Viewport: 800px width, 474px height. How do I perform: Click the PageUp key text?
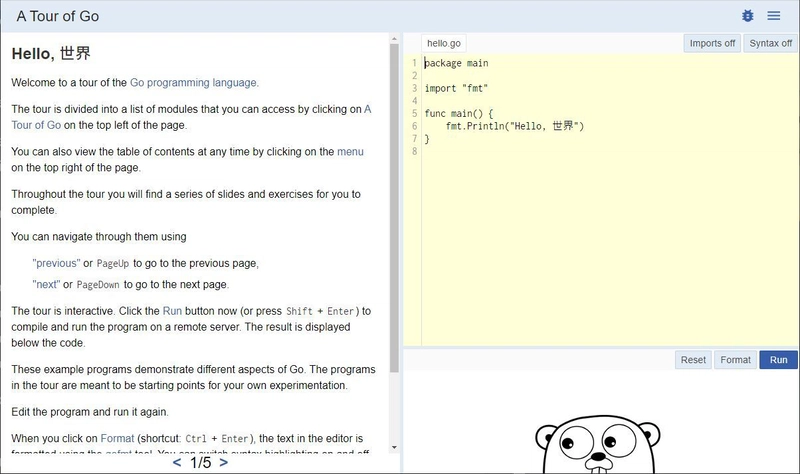pyautogui.click(x=113, y=264)
